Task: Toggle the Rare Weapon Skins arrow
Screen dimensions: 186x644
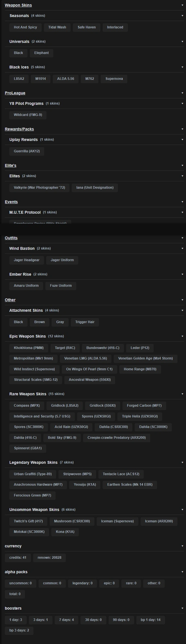Action: pyautogui.click(x=182, y=394)
